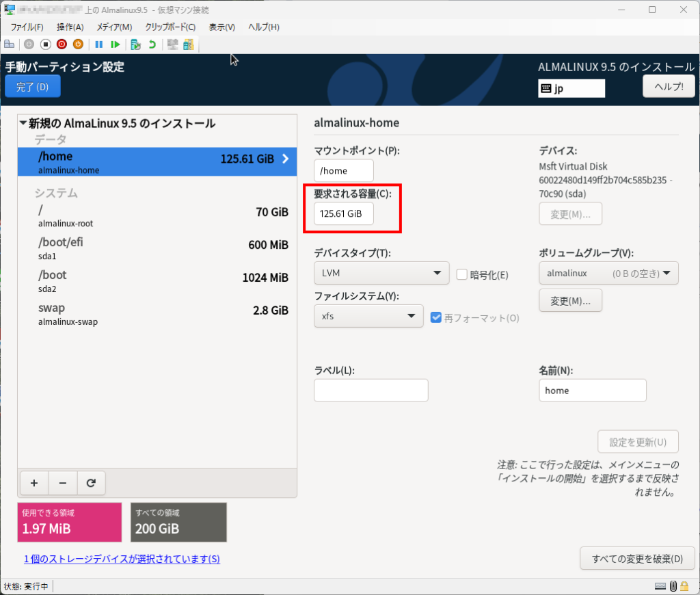This screenshot has width=700, height=595.
Task: Toggle the 暗号化(E) encryption checkbox
Action: tap(462, 275)
